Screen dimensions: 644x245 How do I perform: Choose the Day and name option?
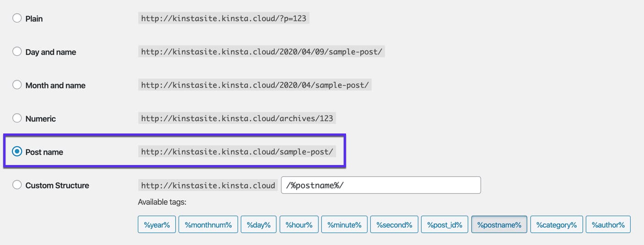tap(17, 52)
